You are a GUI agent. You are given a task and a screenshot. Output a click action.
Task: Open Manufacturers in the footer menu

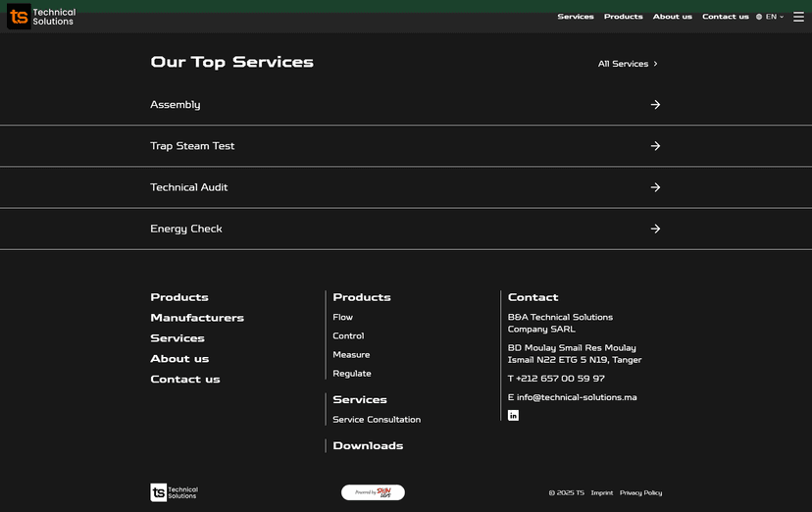197,318
